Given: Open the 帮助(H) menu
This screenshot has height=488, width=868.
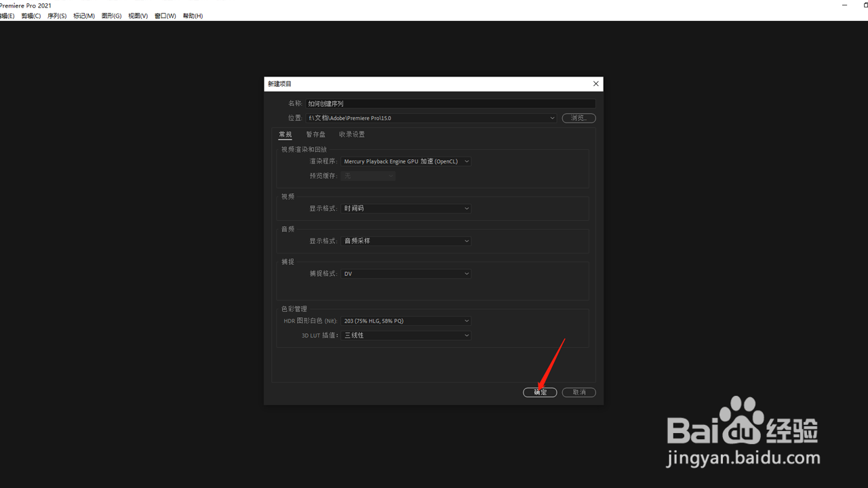Looking at the screenshot, I should 192,16.
